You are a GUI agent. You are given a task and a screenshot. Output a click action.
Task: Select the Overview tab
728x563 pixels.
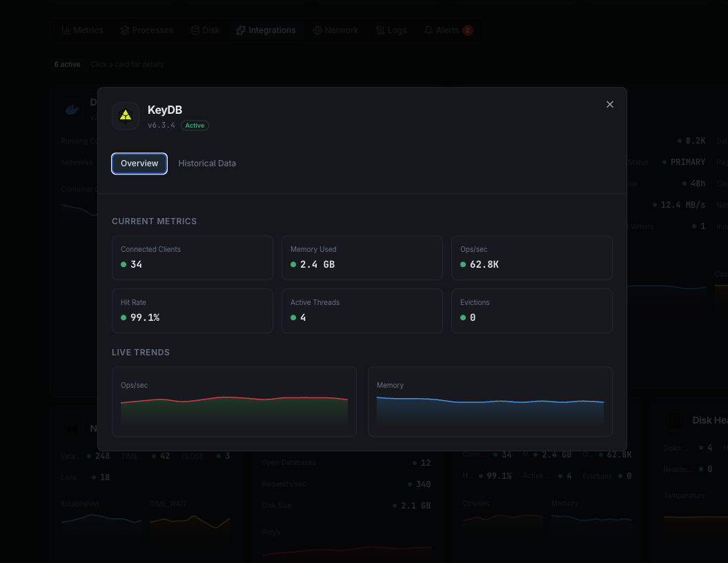(x=139, y=164)
